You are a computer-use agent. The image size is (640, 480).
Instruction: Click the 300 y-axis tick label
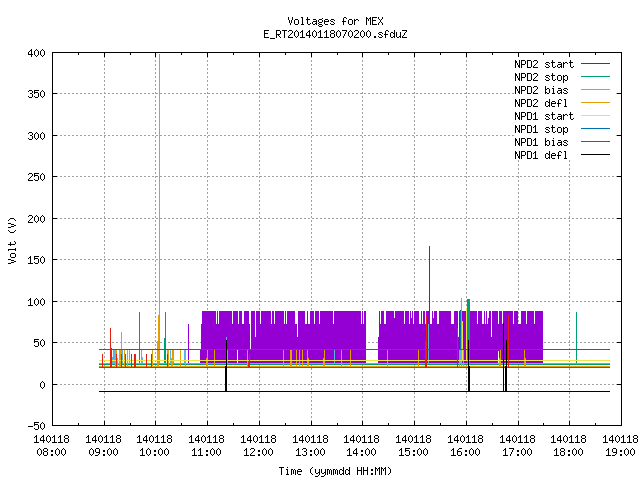click(x=36, y=136)
